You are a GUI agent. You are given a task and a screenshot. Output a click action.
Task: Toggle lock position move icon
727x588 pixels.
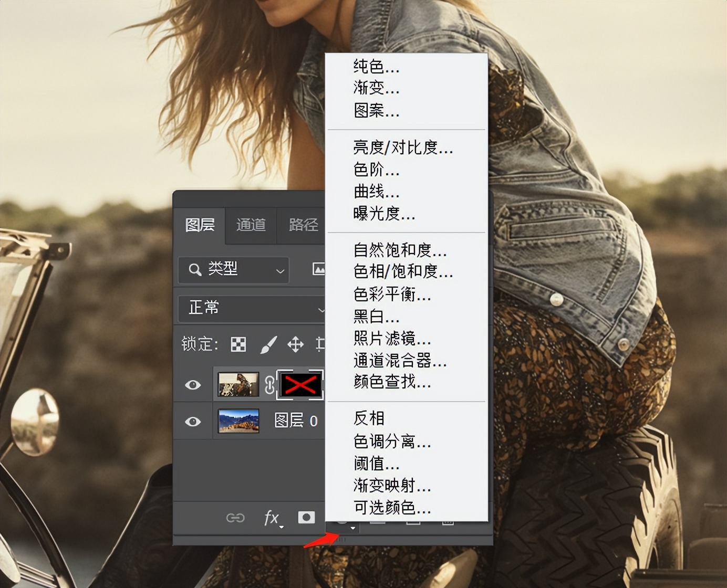click(x=295, y=344)
